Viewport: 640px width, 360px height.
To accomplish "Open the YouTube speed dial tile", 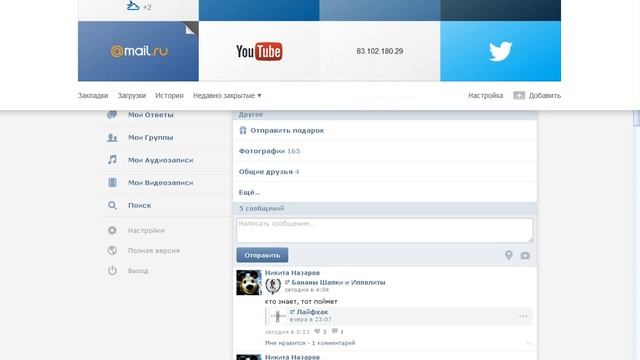I will click(259, 51).
